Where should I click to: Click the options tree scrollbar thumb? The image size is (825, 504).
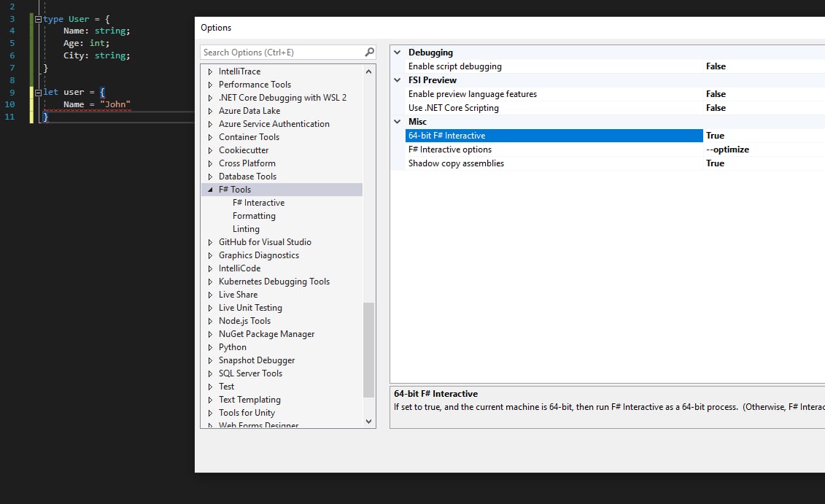(368, 350)
